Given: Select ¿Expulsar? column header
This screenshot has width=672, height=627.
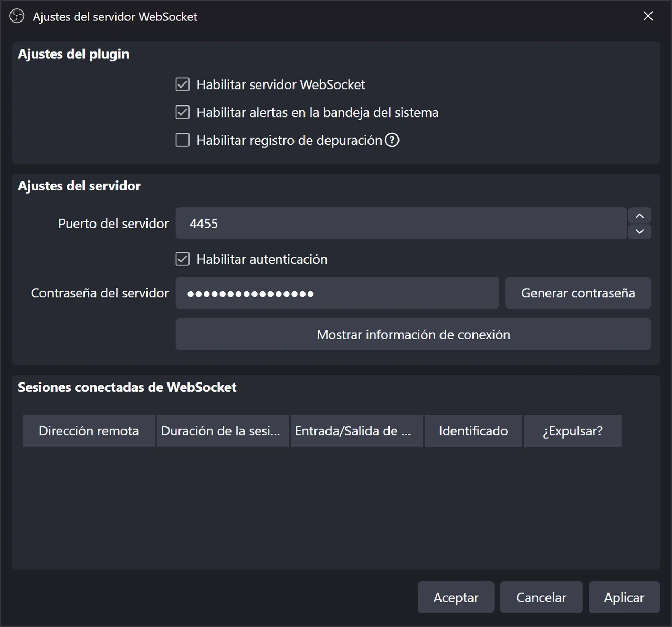Looking at the screenshot, I should (573, 431).
